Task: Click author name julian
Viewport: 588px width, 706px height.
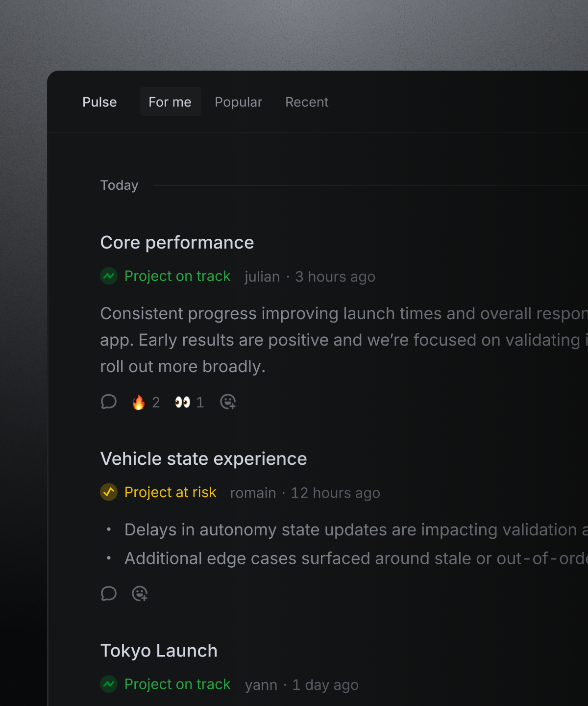Action: [x=262, y=277]
